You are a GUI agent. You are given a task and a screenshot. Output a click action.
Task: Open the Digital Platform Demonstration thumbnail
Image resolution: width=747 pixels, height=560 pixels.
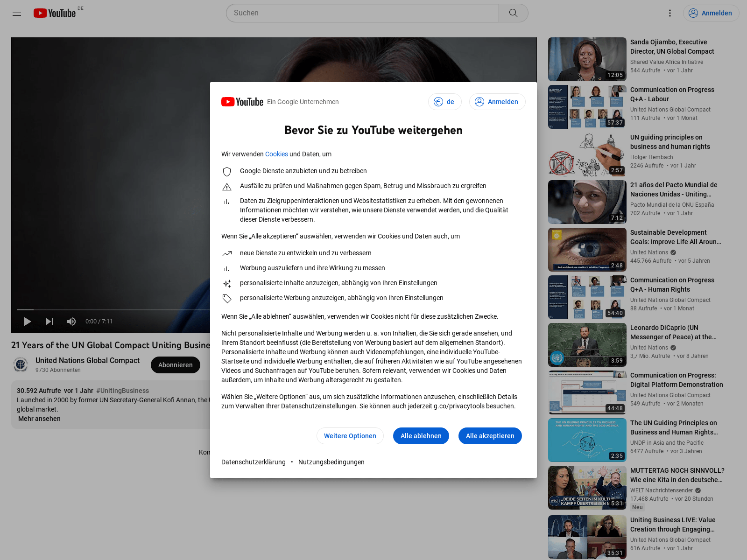pos(587,392)
